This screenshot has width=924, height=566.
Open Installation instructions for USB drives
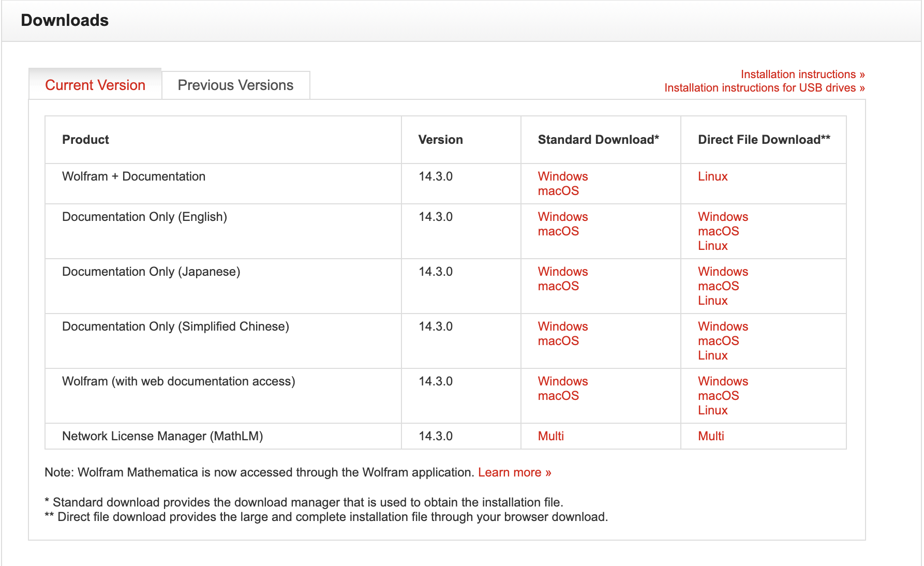[765, 87]
